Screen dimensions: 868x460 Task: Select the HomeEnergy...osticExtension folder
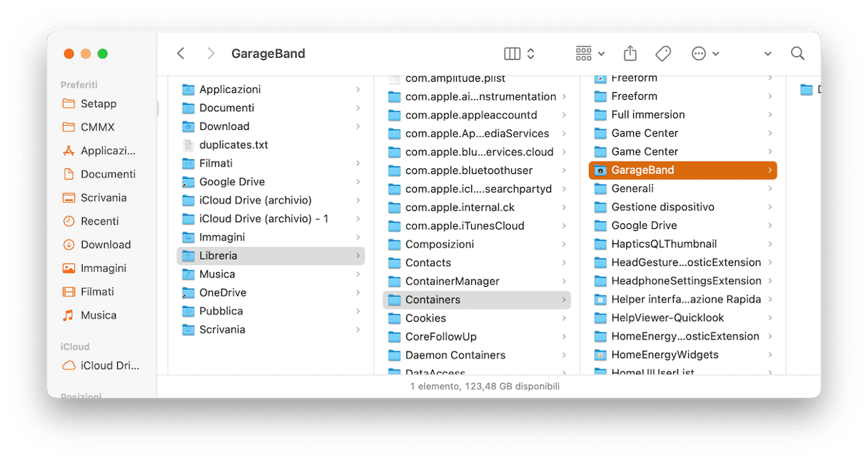683,337
